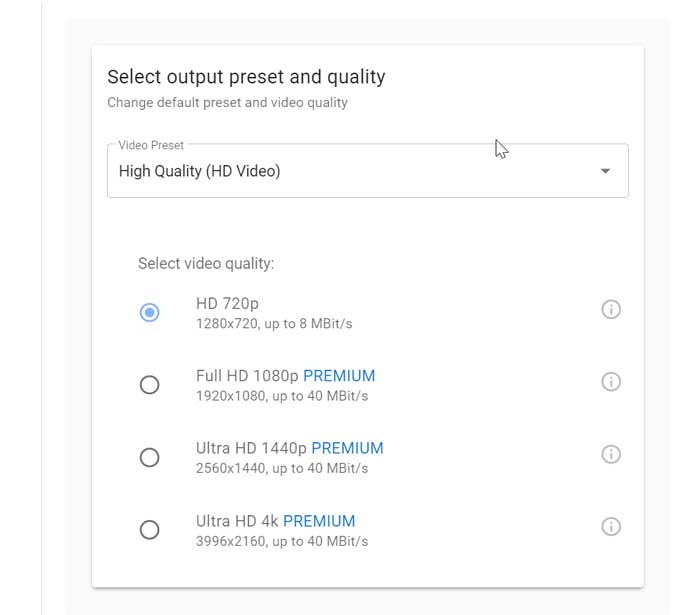Show info for Full HD 1080p quality
700x615 pixels.
click(x=611, y=382)
